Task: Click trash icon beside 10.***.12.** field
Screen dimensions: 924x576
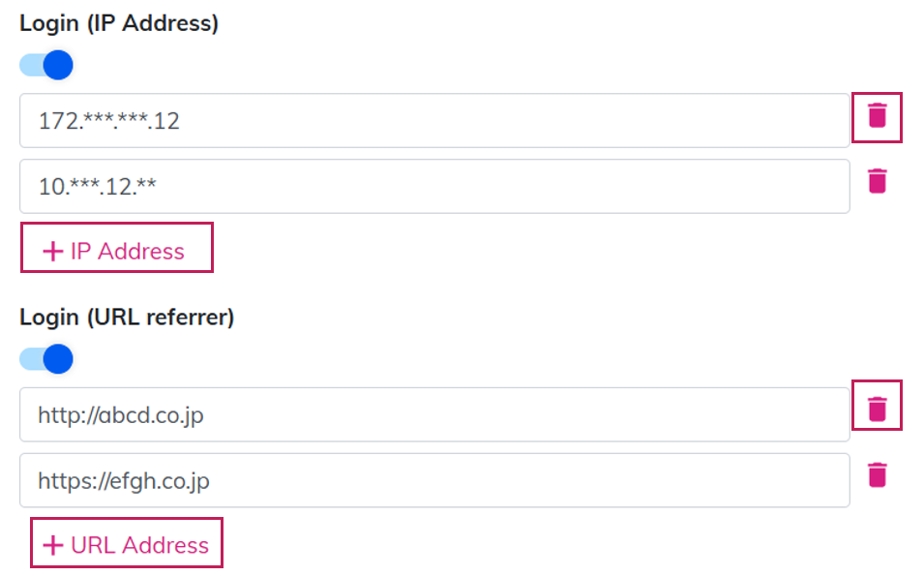Action: tap(877, 181)
